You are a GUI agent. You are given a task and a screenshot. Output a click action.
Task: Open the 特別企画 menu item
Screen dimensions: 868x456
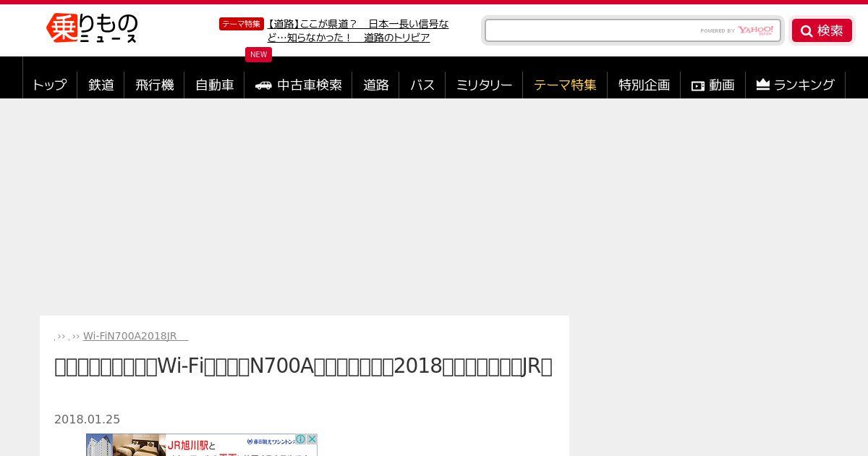click(644, 85)
